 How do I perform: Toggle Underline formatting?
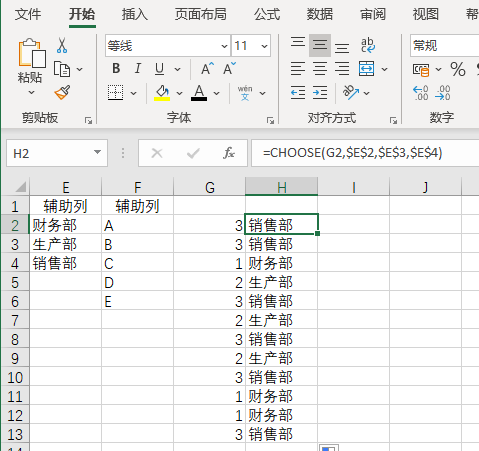[159, 69]
